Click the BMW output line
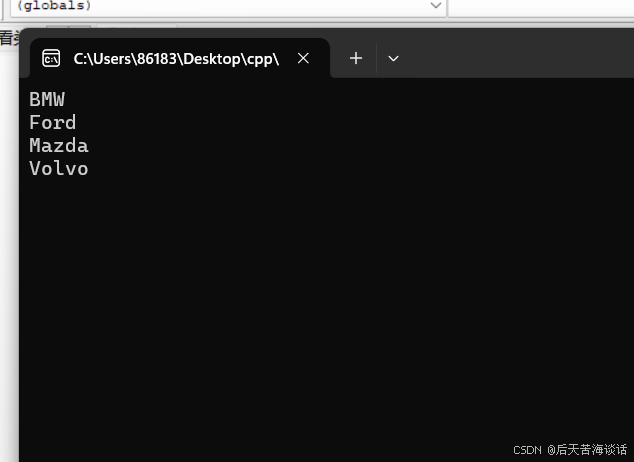 coord(47,99)
